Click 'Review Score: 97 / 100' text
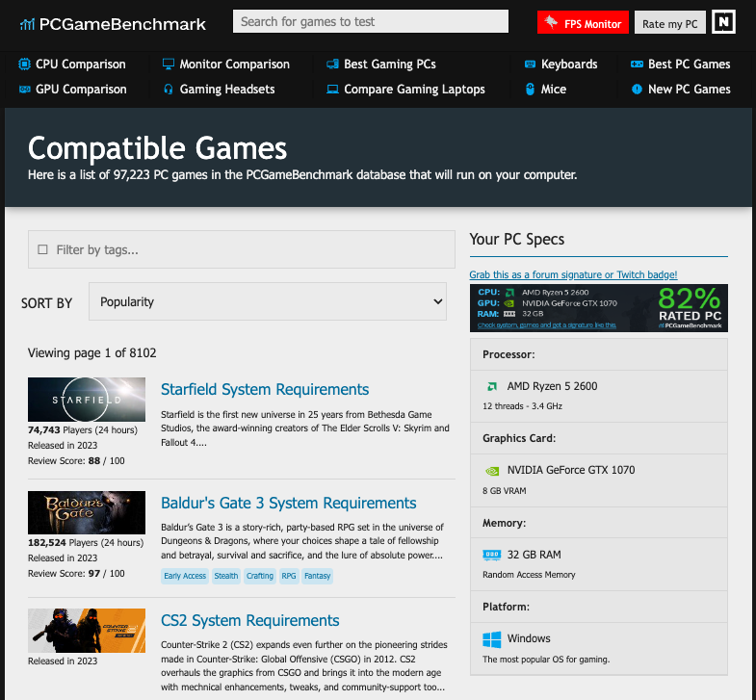The image size is (756, 700). coord(76,574)
